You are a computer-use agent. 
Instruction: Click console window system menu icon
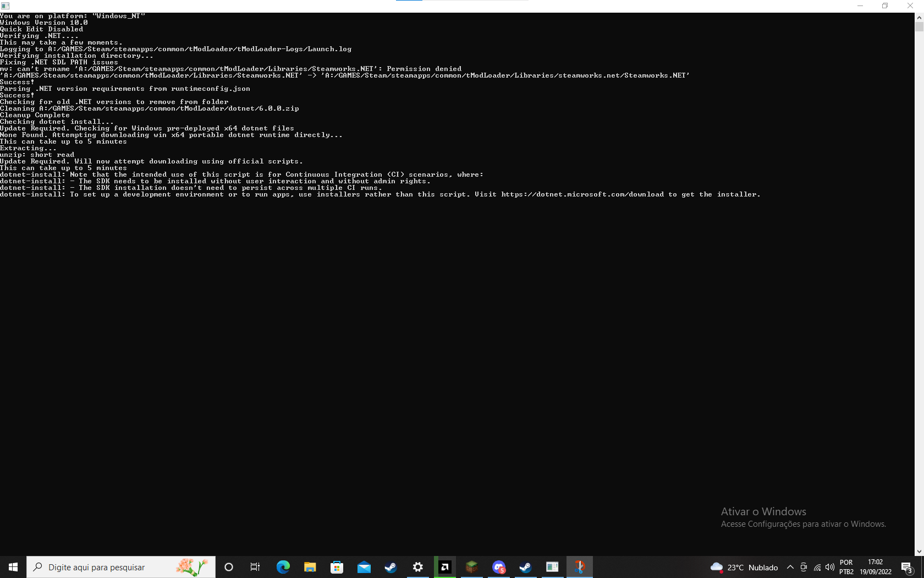click(5, 6)
